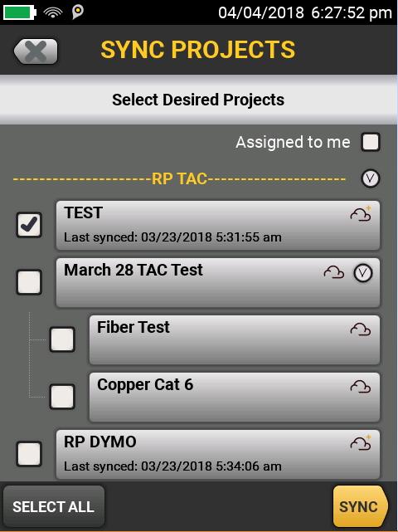Uncheck the TEST project checkbox
Viewport: 398px width, 532px height.
[29, 225]
